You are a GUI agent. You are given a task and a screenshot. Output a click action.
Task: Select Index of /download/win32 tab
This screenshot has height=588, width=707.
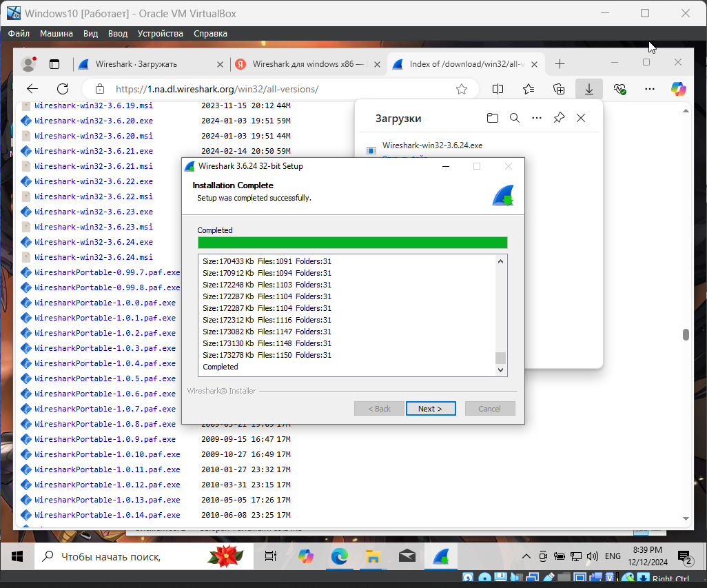click(464, 64)
